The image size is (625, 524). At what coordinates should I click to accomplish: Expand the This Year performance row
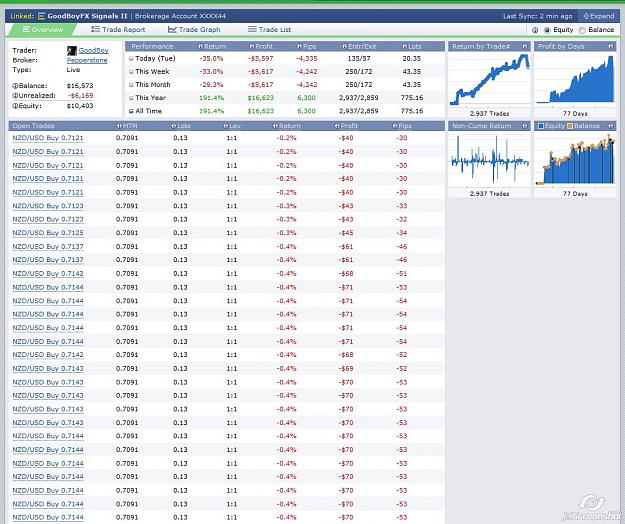click(131, 98)
